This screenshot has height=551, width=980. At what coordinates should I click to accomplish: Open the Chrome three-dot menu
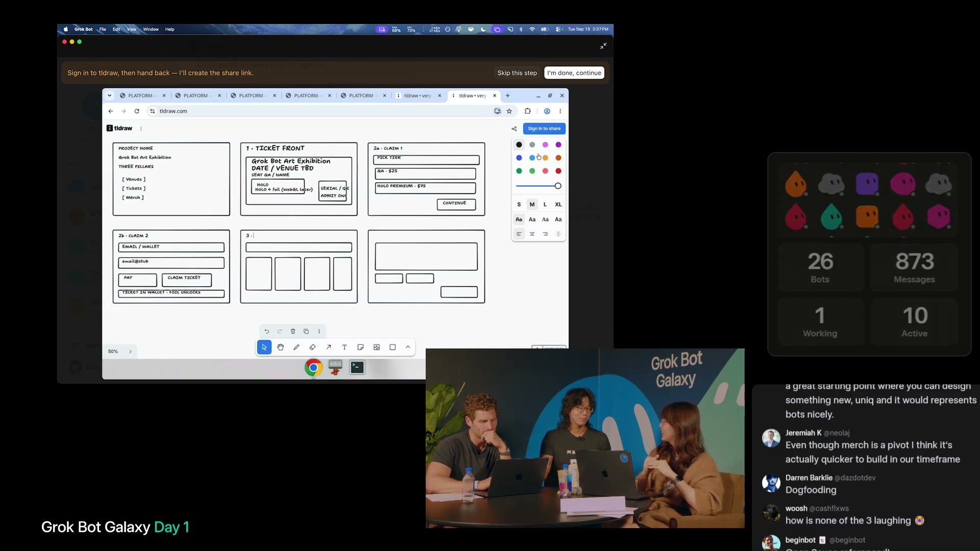coord(560,111)
